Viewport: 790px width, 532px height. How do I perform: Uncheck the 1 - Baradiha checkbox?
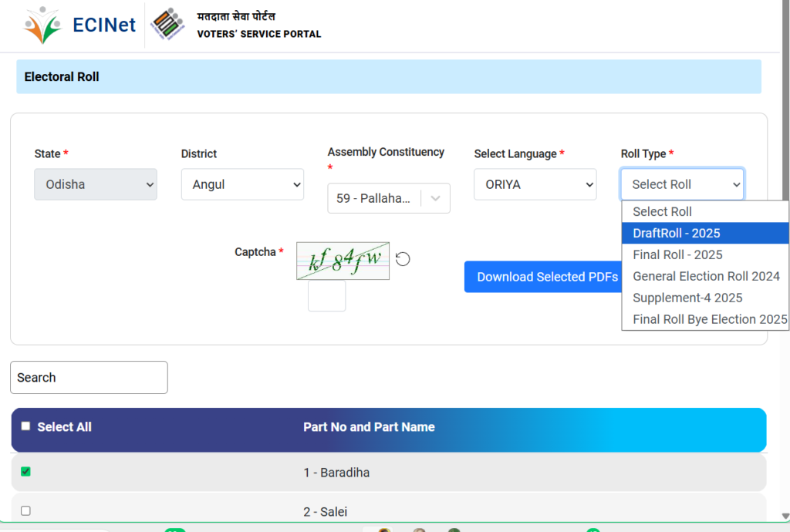25,472
